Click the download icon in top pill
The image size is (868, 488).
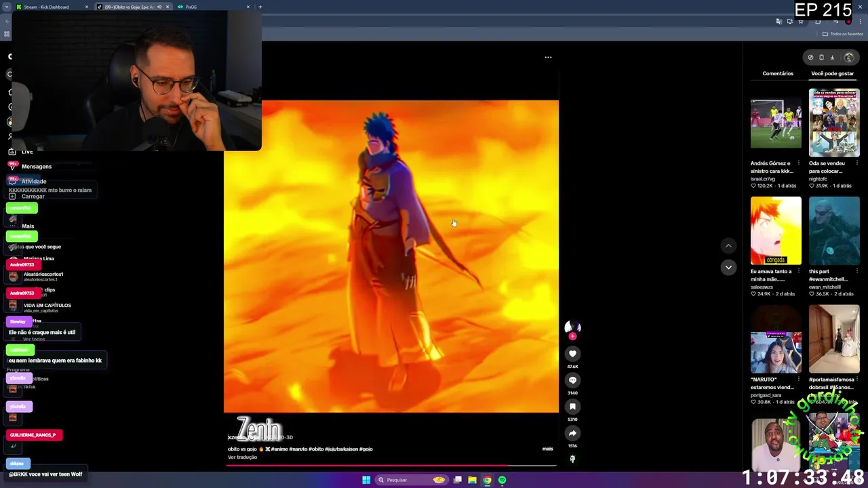point(832,58)
